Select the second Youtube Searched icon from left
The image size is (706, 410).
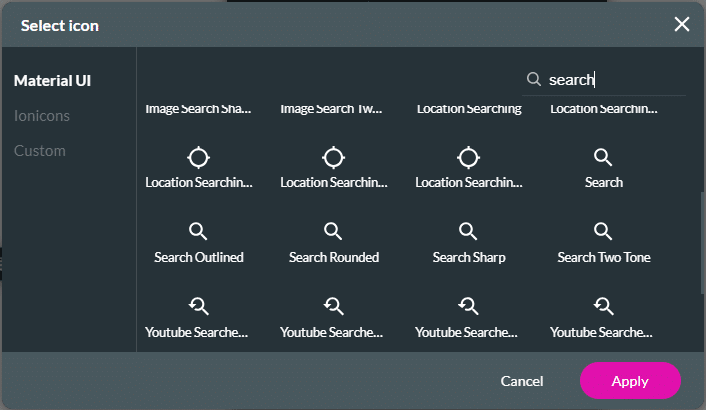point(333,307)
